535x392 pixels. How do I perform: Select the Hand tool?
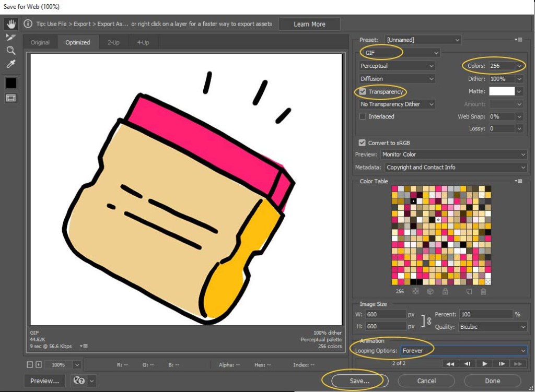tap(11, 24)
